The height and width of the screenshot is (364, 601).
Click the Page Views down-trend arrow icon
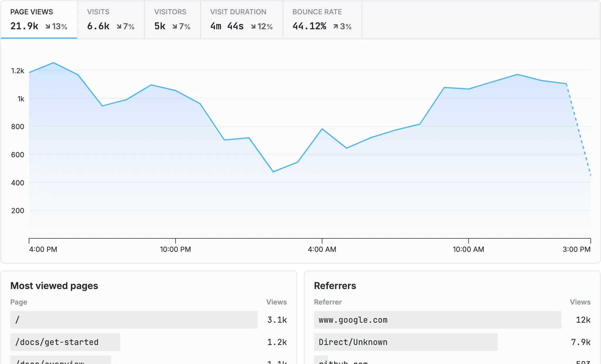click(48, 27)
